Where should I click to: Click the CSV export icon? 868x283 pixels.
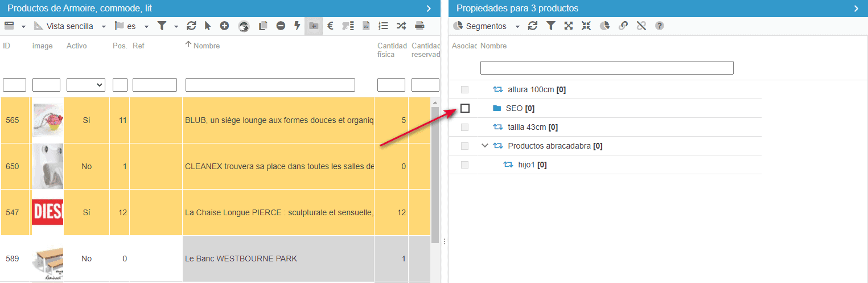point(366,26)
